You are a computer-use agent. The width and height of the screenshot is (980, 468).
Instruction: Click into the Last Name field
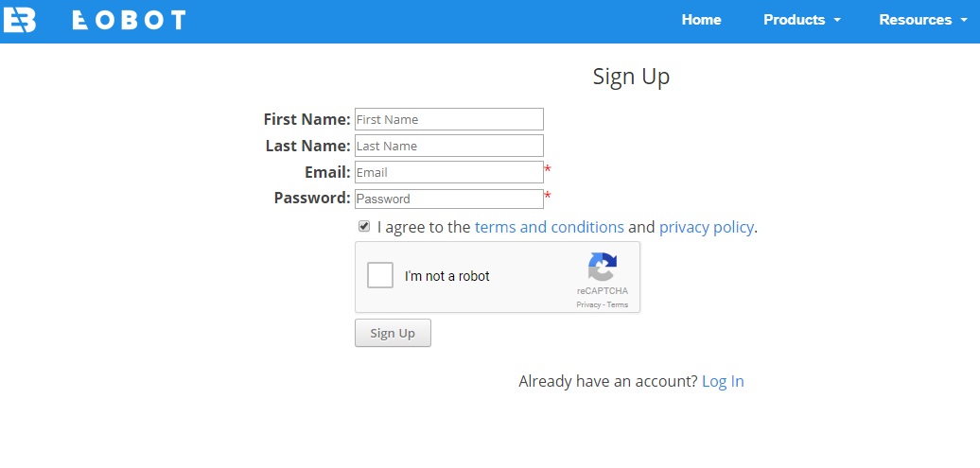(x=448, y=146)
